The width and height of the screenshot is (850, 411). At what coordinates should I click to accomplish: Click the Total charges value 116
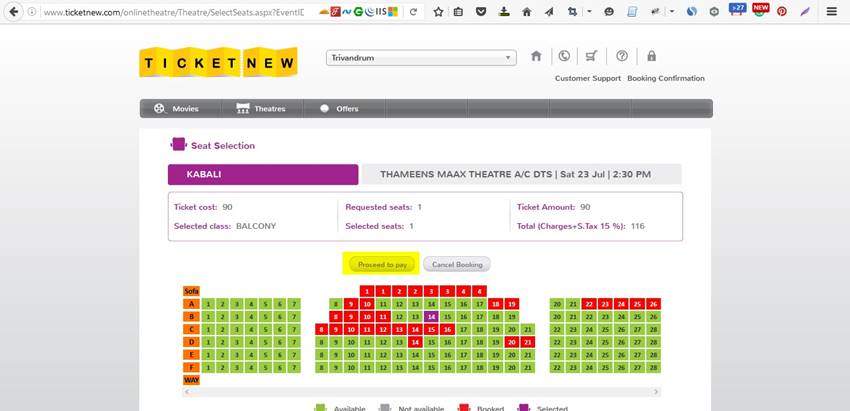(x=638, y=226)
